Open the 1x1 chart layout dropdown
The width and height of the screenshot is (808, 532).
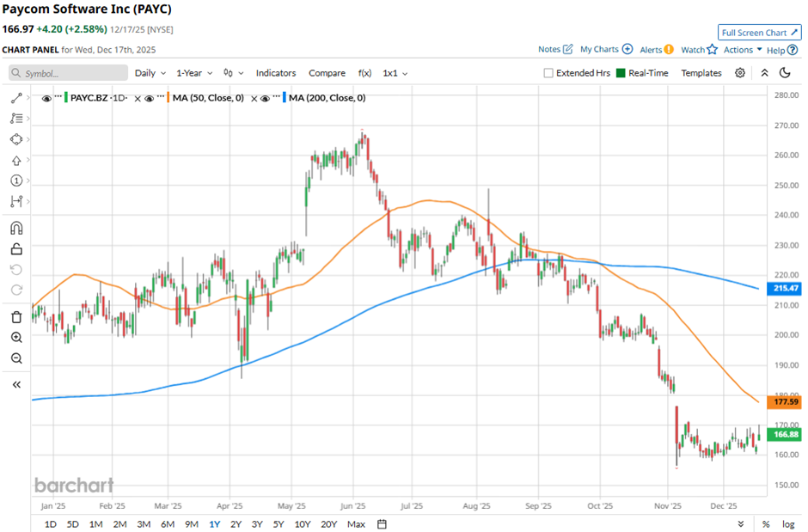pos(395,73)
